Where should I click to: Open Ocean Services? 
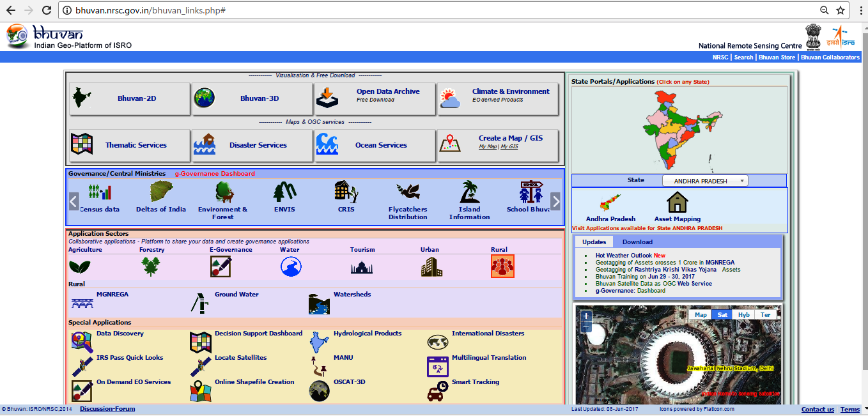point(375,146)
